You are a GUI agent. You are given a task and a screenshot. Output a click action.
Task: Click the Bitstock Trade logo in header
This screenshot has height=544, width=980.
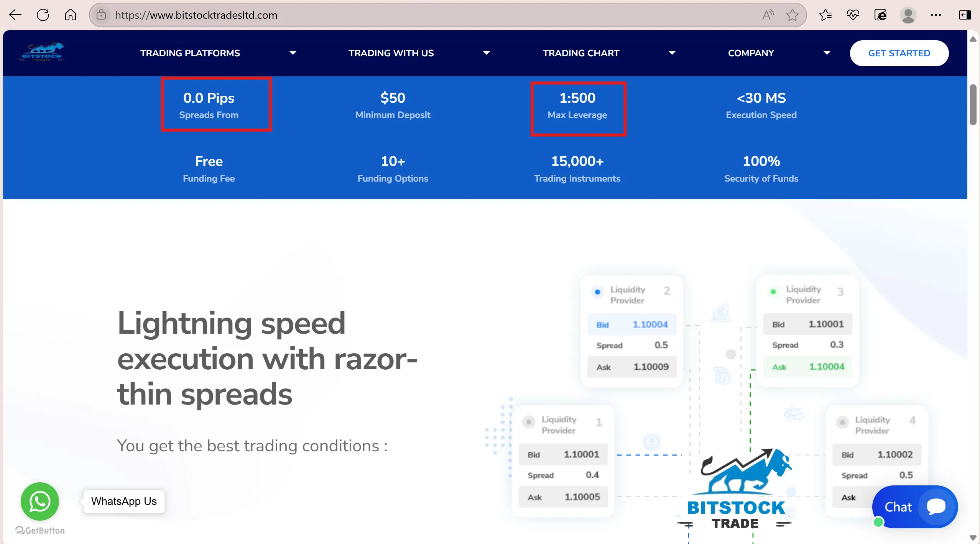pos(42,52)
